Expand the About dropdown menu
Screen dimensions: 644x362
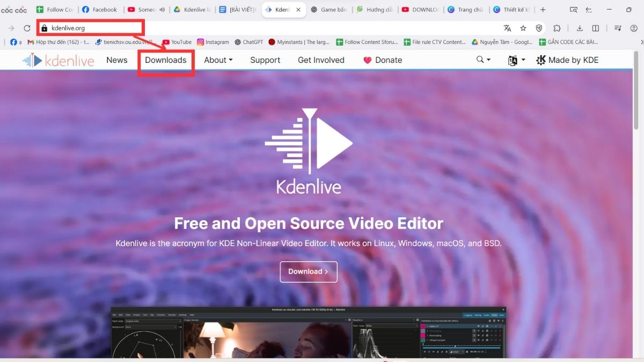tap(218, 60)
